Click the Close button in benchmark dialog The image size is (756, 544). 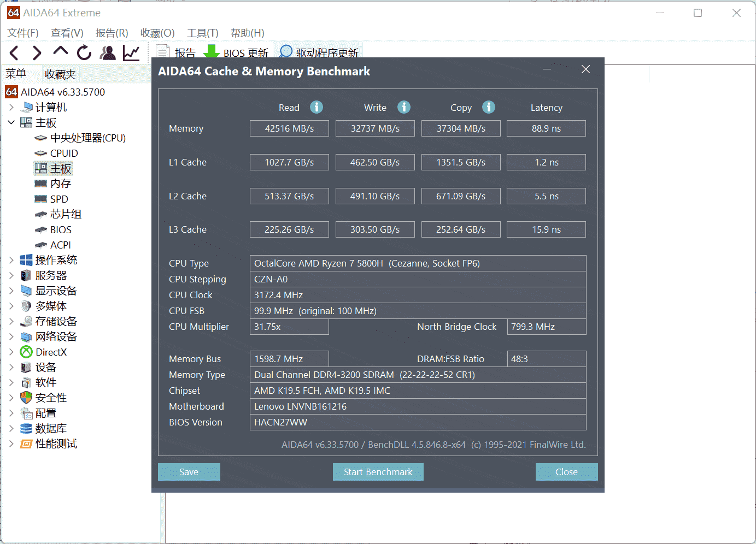coord(567,472)
